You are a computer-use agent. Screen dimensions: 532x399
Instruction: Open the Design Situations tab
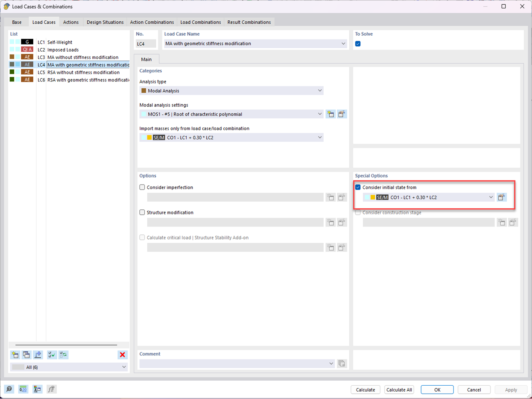pos(105,22)
